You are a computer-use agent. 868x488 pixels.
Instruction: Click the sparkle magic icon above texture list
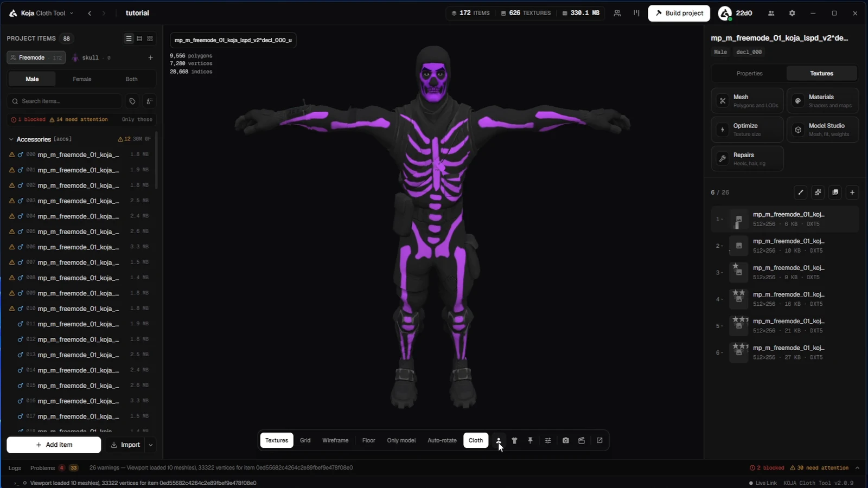tap(818, 192)
